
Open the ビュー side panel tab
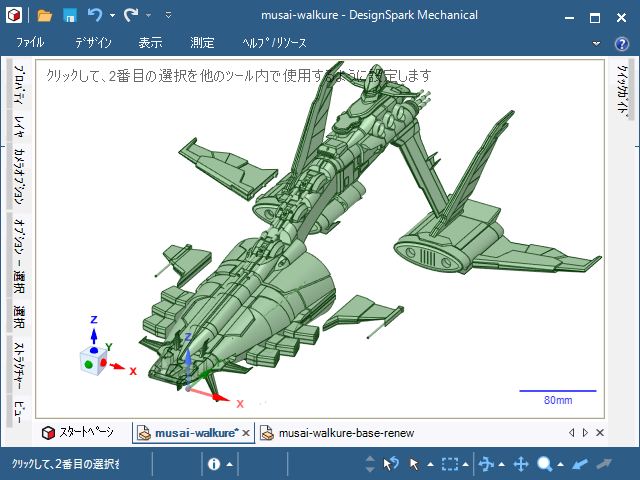[18, 412]
